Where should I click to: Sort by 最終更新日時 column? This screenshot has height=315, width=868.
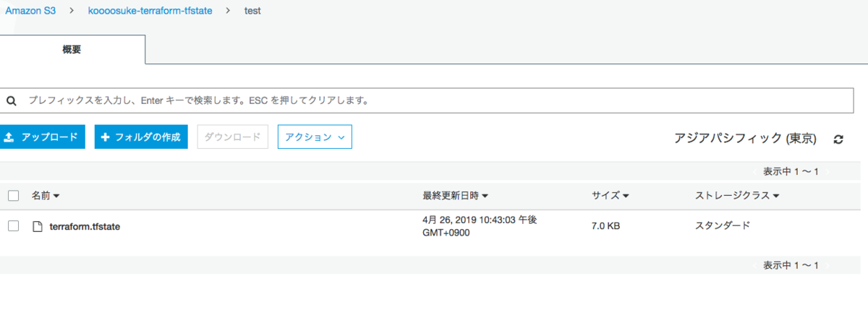tap(455, 196)
